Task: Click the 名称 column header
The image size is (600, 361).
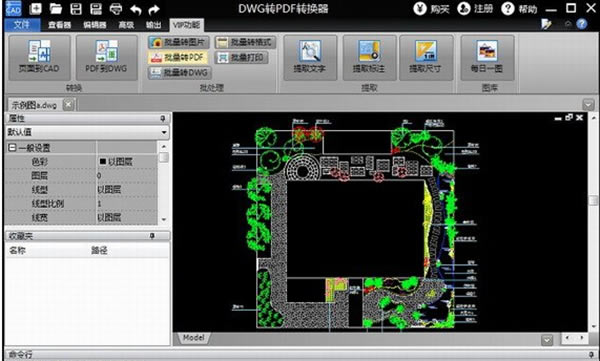Action: click(18, 250)
